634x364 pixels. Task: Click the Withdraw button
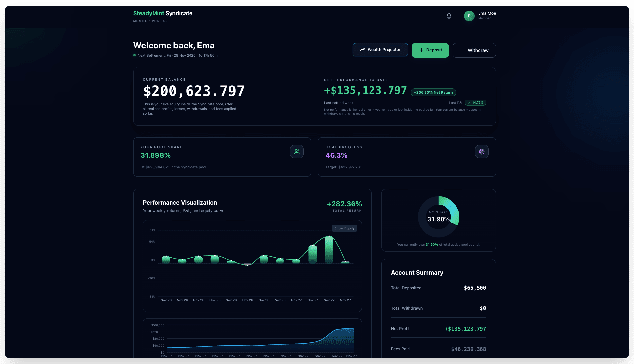click(474, 50)
